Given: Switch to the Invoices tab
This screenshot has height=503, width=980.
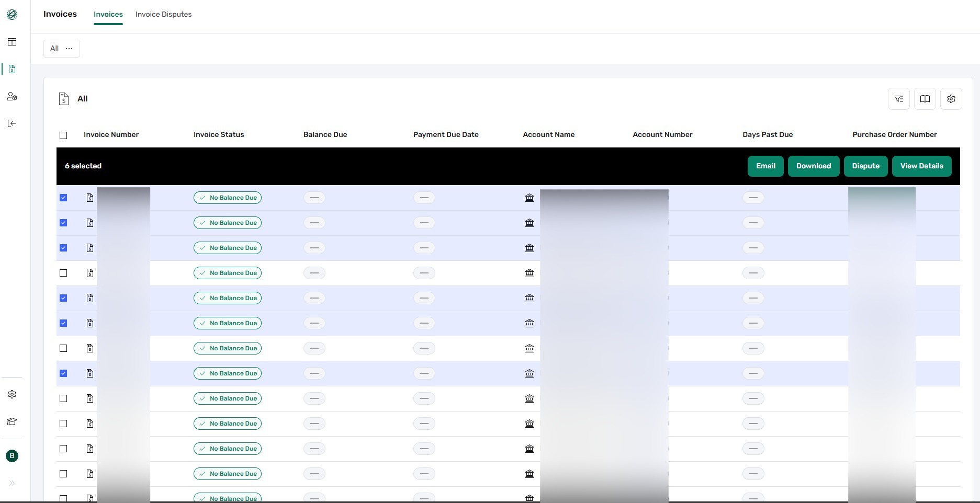Looking at the screenshot, I should point(108,15).
